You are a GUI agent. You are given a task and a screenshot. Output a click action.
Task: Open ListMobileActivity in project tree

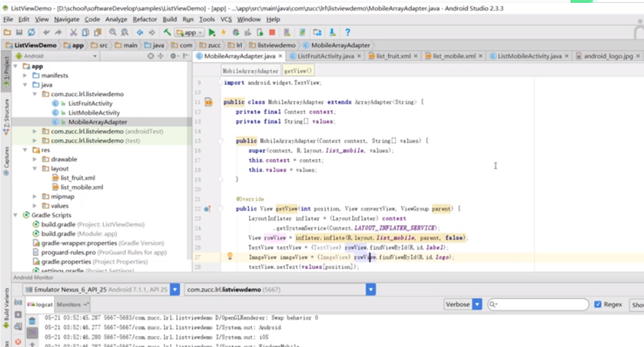tap(93, 113)
